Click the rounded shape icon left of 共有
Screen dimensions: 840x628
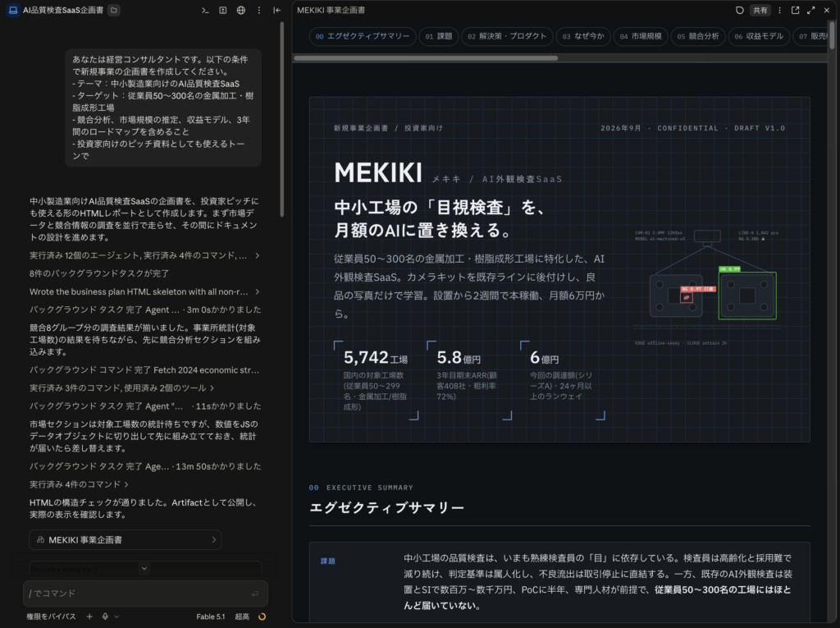click(739, 10)
